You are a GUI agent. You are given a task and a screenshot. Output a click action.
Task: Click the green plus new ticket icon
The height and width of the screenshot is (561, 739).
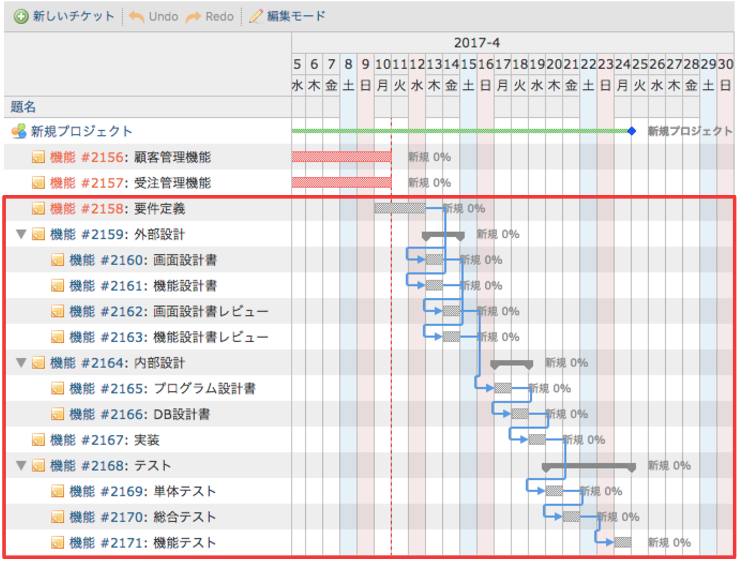[21, 17]
